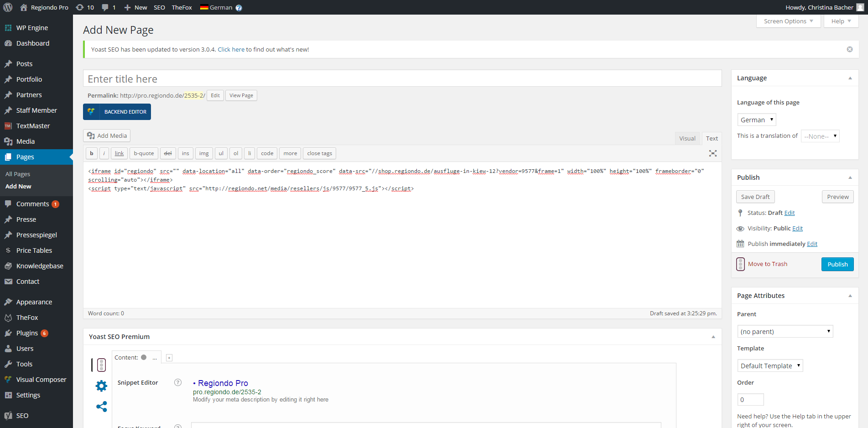The image size is (868, 428).
Task: Toggle distraction-free writing mode icon
Action: 713,153
